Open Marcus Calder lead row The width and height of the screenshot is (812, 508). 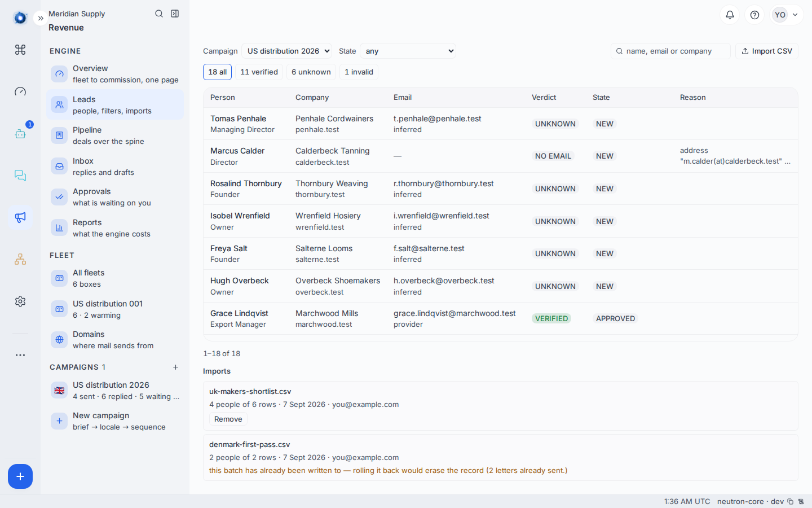pos(501,156)
